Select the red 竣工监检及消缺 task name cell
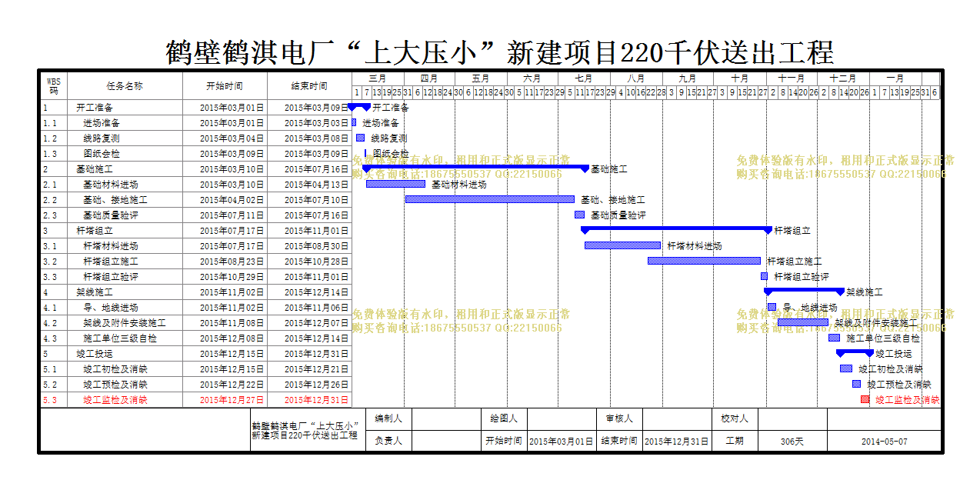This screenshot has width=980, height=490. (x=125, y=400)
